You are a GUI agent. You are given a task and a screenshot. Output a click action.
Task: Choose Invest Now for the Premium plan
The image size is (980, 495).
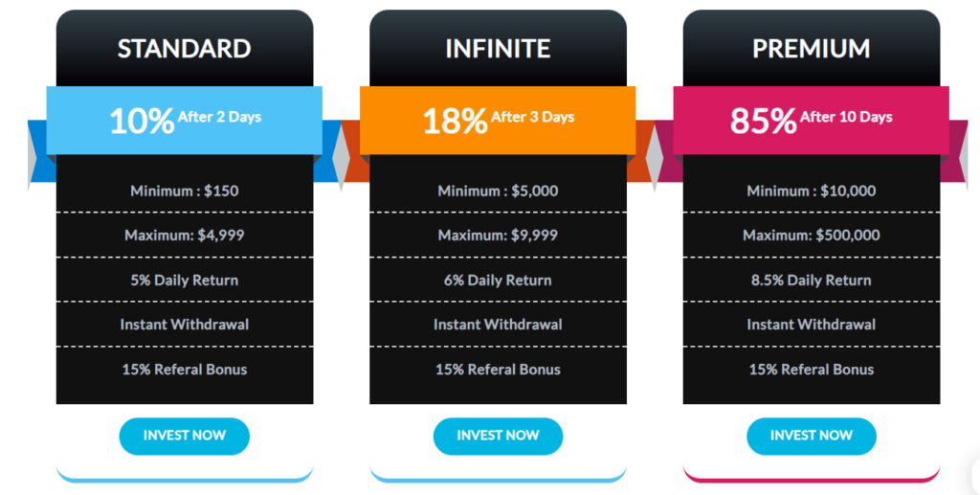pos(811,436)
